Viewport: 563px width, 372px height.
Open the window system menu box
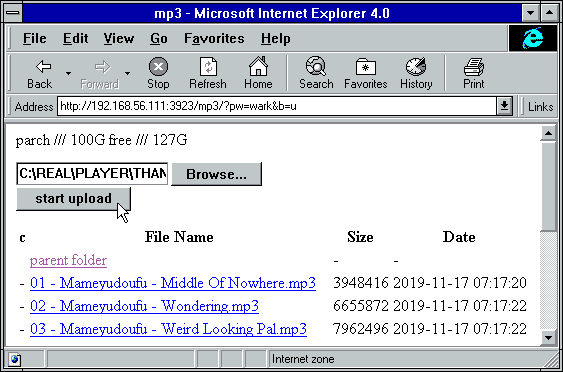[14, 13]
